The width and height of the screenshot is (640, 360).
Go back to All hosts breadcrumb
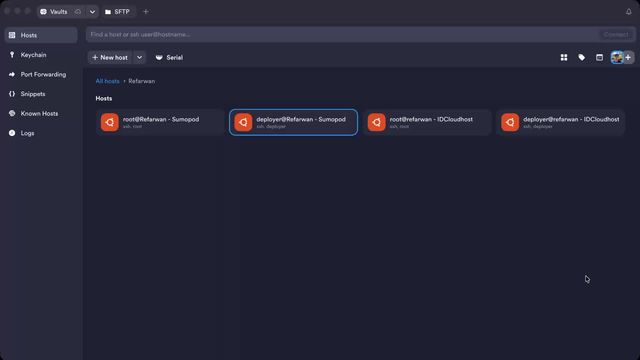point(107,81)
